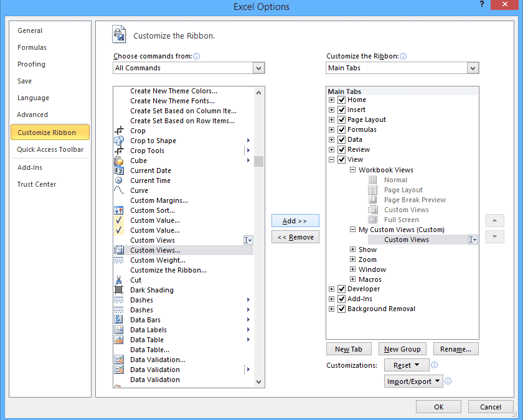Disable the Background Removal checkbox

pos(341,309)
